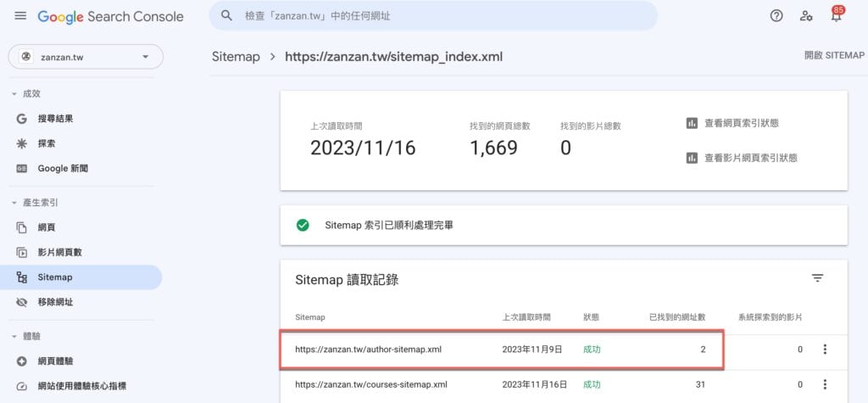The width and height of the screenshot is (868, 403).
Task: Click the search magnifier icon
Action: (226, 15)
